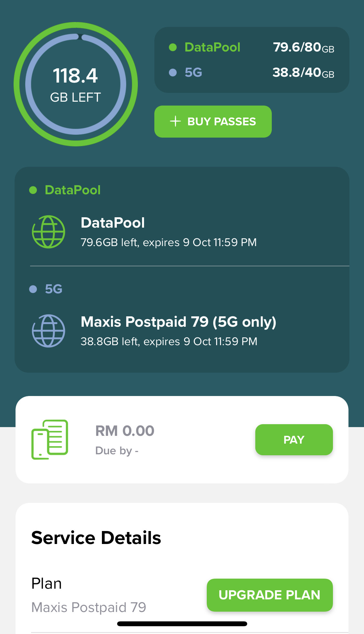Tap the home indicator bar
Image resolution: width=364 pixels, height=634 pixels.
tap(182, 624)
